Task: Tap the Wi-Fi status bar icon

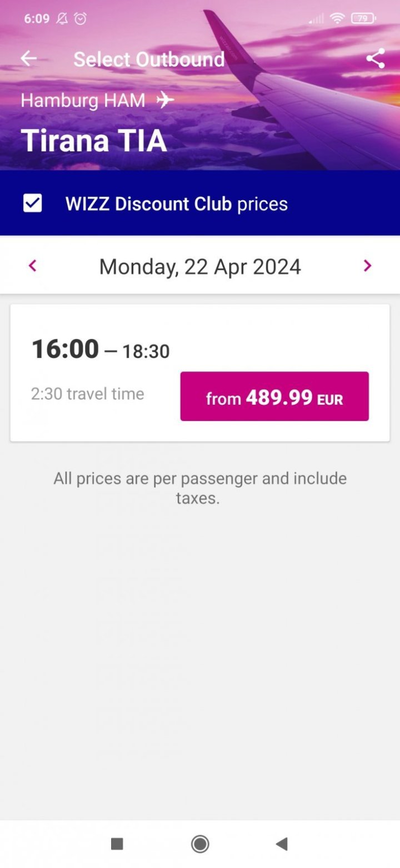Action: [x=337, y=18]
